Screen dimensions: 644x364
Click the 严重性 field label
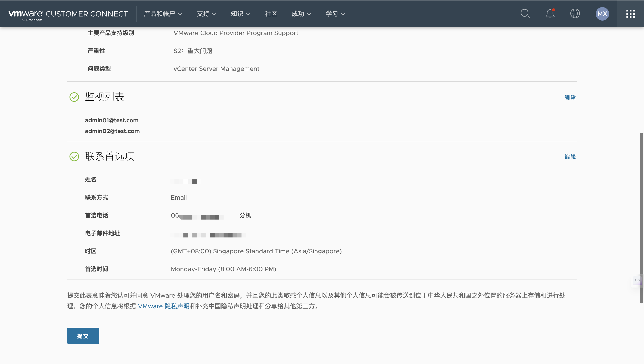(x=96, y=51)
